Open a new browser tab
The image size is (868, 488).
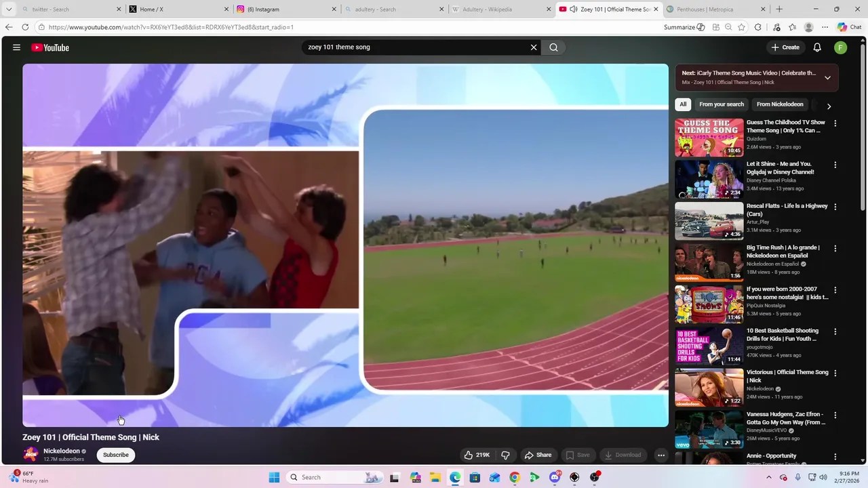[779, 9]
